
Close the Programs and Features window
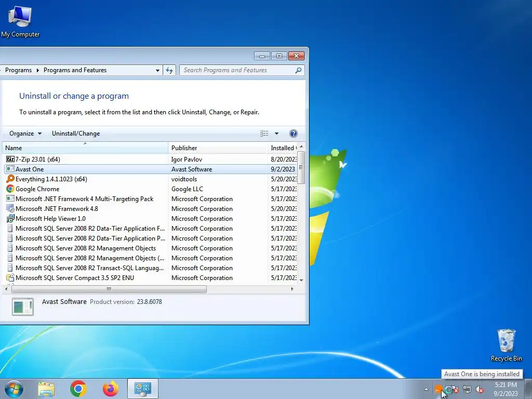coord(296,56)
